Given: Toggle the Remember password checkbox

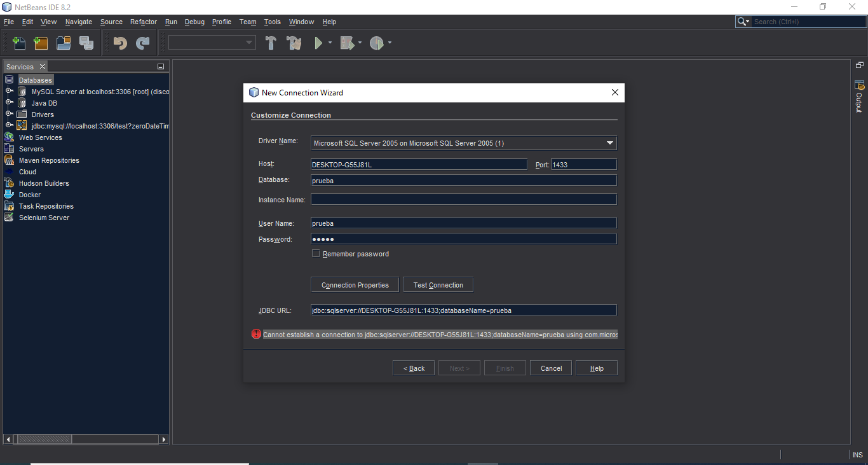Looking at the screenshot, I should pos(316,254).
